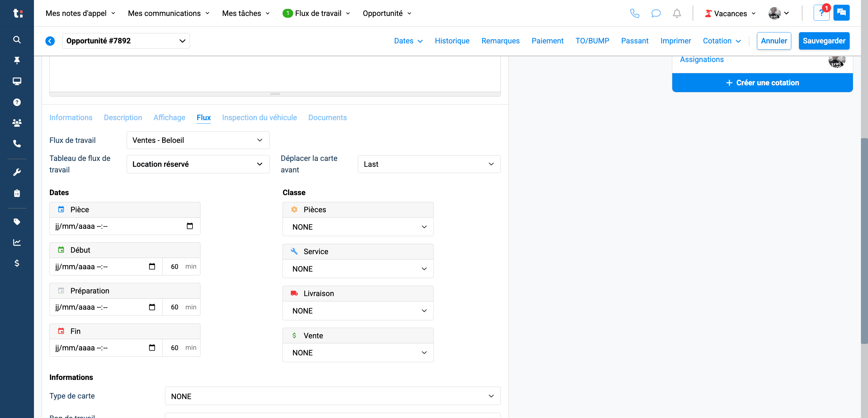Open Déplacer la carte avant Last dropdown

pyautogui.click(x=429, y=164)
